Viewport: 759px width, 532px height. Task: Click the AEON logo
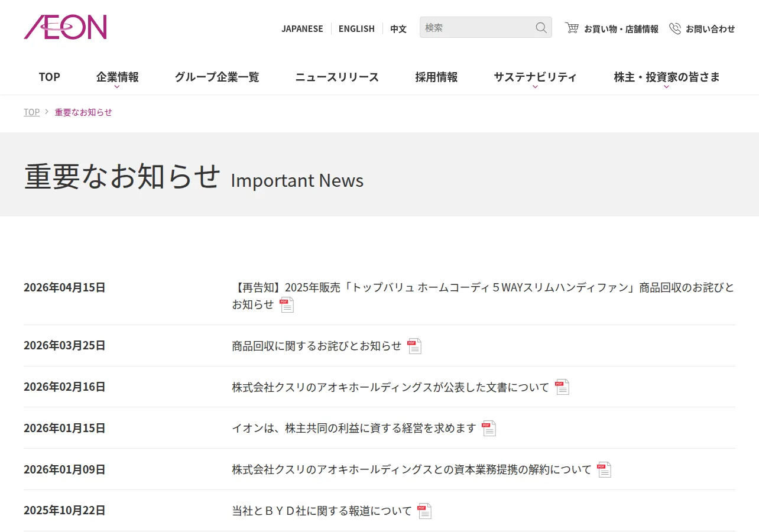65,27
